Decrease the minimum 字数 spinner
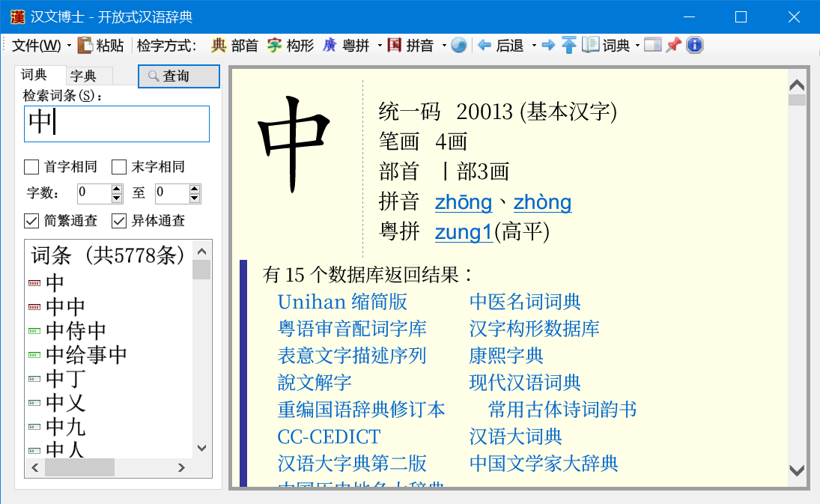 (117, 198)
